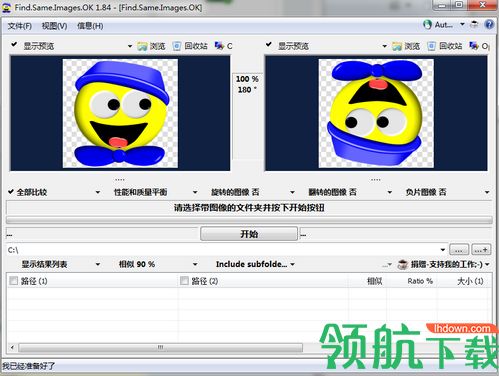
Task: Expand right preview panel dropdown arrow
Action: pos(384,46)
